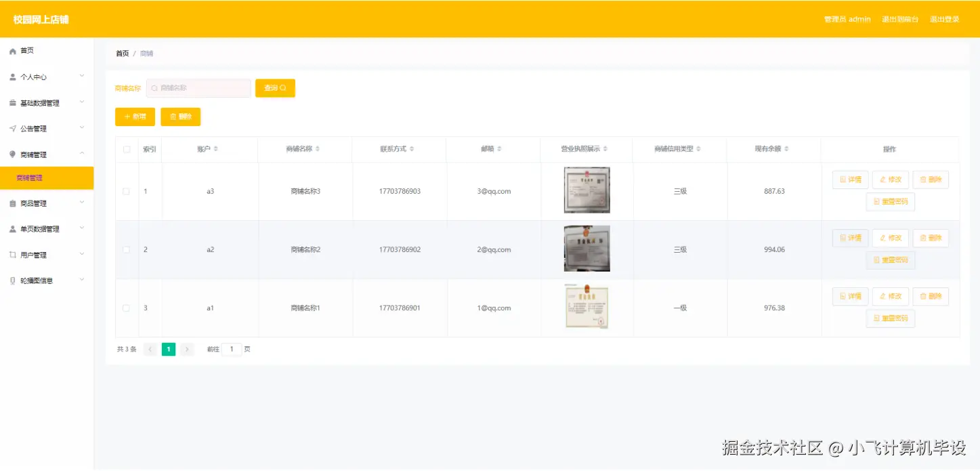Click the 商铺名称 search input field
This screenshot has width=980, height=471.
(198, 88)
